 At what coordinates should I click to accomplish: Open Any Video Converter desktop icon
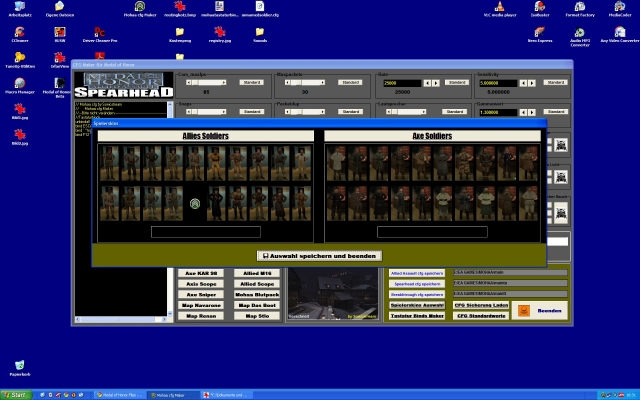click(620, 35)
